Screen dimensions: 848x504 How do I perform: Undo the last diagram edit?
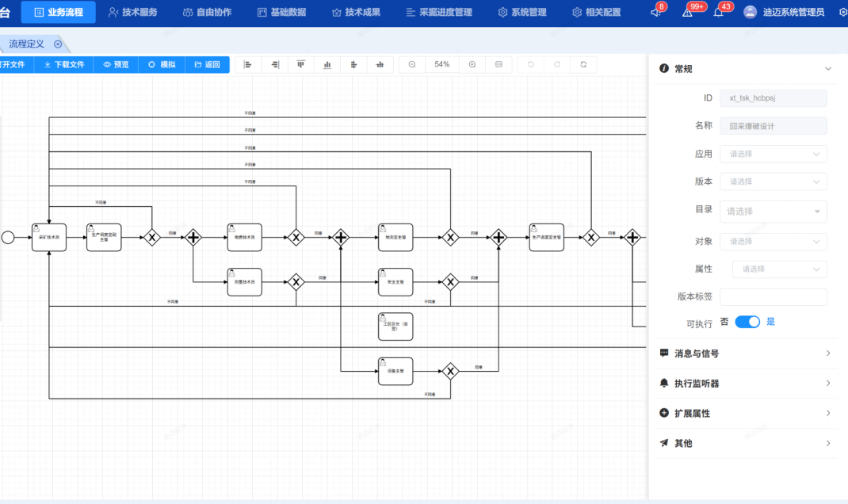pos(531,65)
